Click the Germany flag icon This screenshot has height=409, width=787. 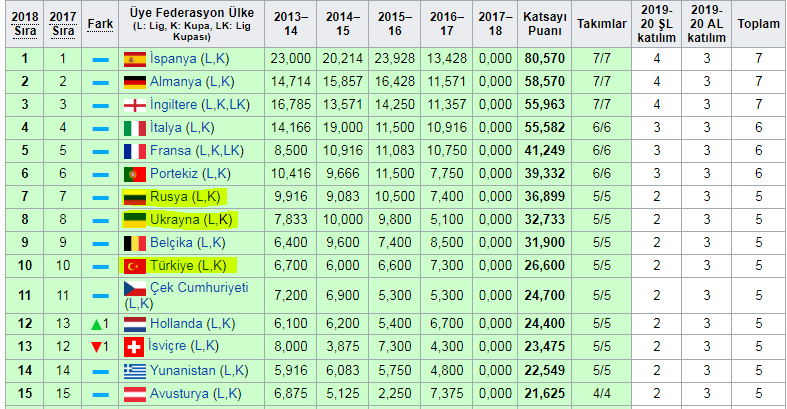(135, 82)
